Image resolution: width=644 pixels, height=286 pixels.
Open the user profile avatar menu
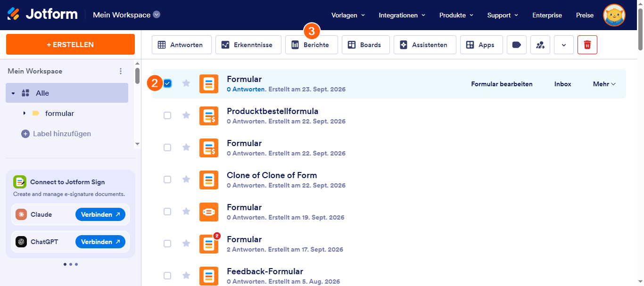pos(614,15)
